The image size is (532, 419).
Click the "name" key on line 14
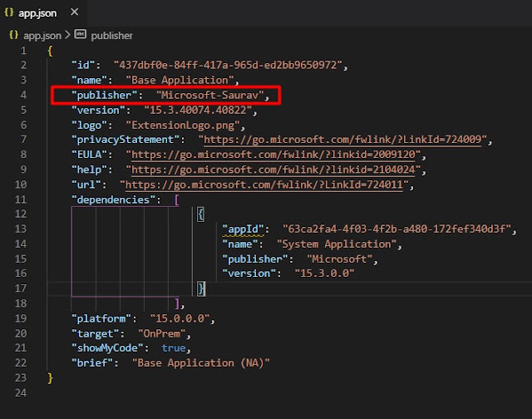tap(240, 244)
